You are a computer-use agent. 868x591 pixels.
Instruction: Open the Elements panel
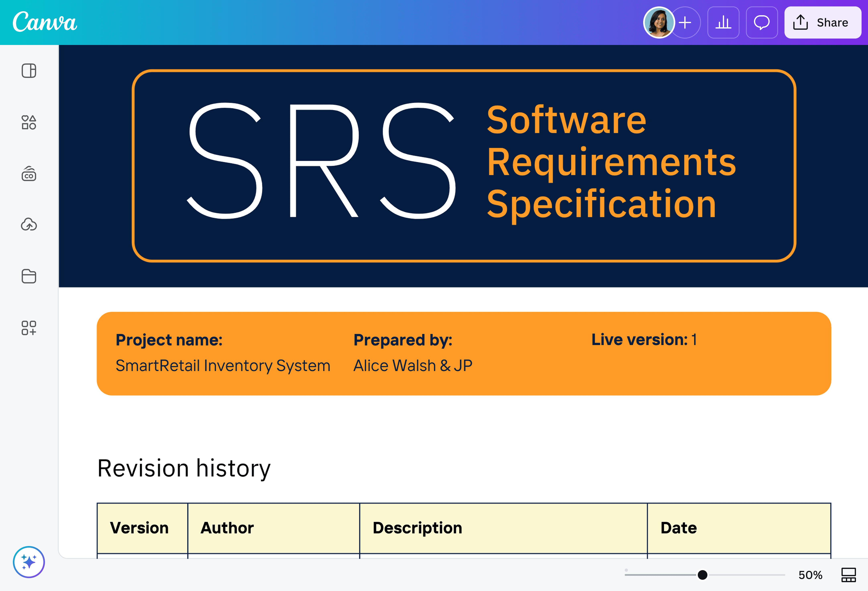[29, 122]
